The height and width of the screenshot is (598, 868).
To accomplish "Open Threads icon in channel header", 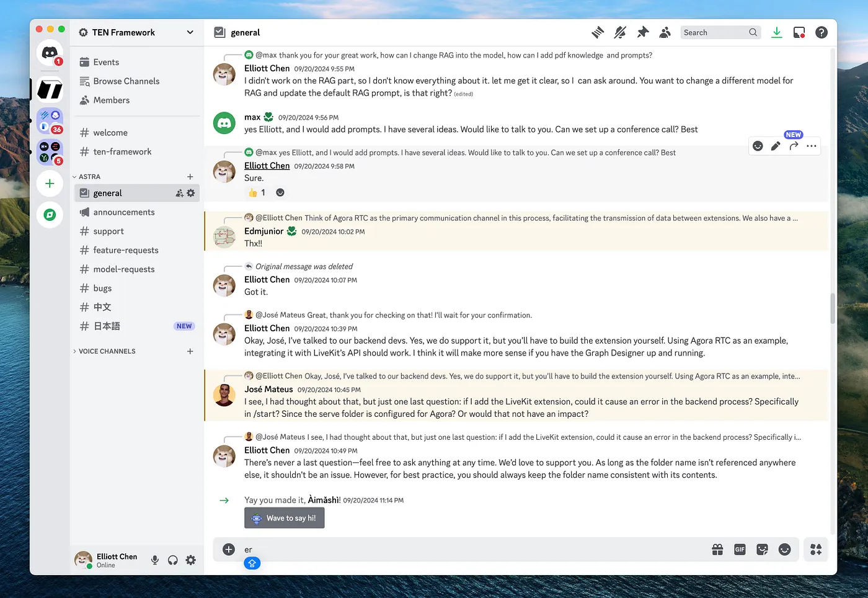I will coord(598,32).
